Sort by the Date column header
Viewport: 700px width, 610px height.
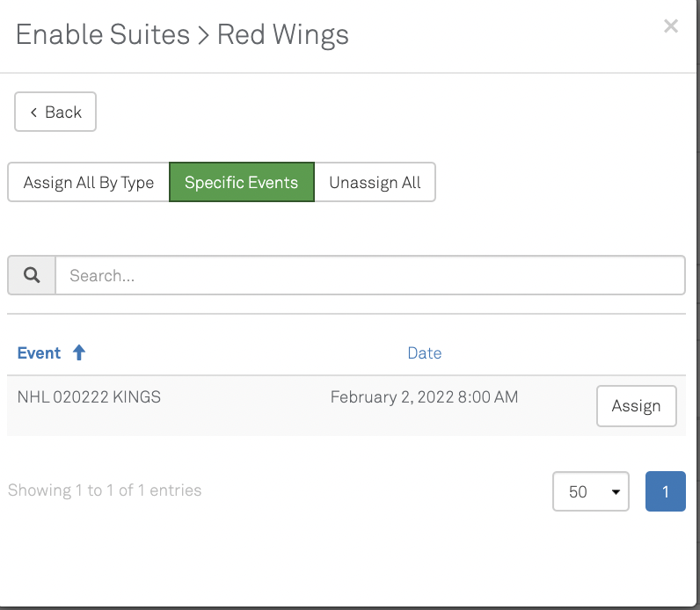point(424,353)
